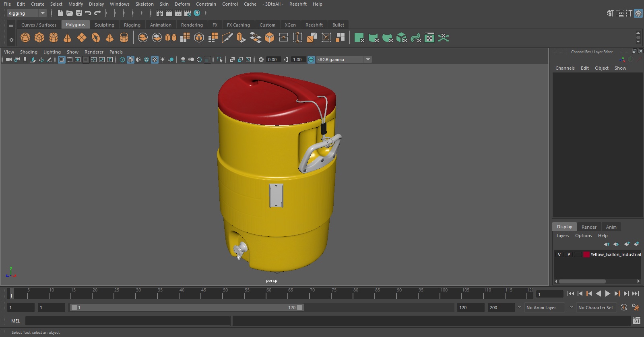Click the Open Scene folder icon

point(70,13)
